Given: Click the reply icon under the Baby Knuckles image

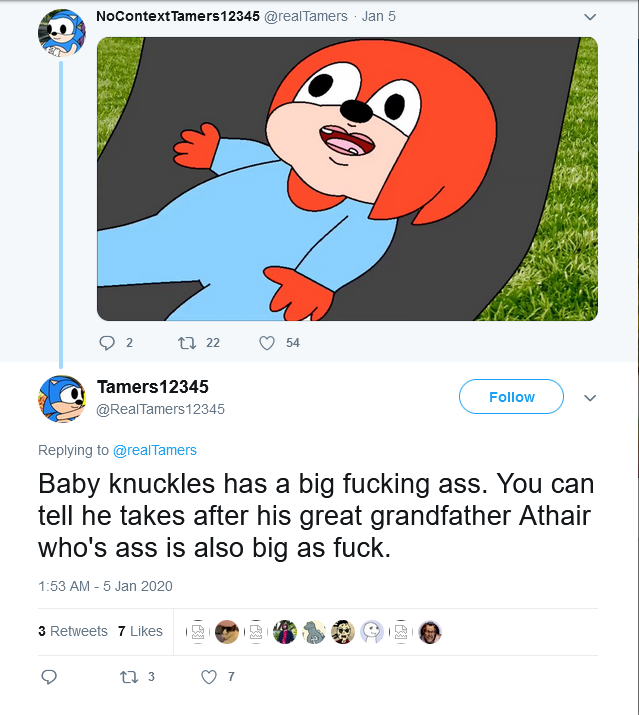Looking at the screenshot, I should tap(108, 343).
